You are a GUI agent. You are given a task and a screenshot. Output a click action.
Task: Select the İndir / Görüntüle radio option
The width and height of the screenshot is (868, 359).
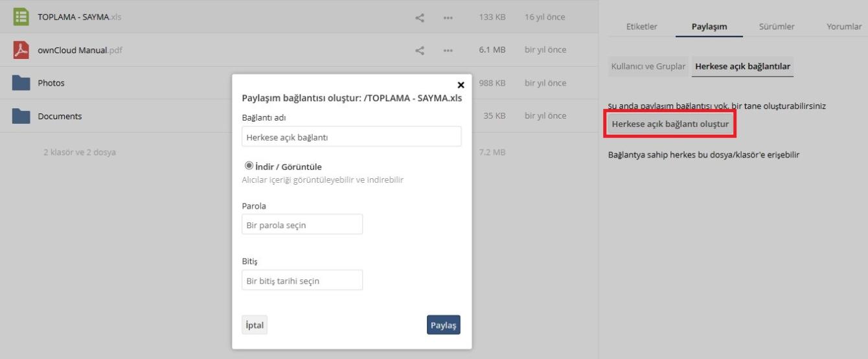[x=249, y=166]
